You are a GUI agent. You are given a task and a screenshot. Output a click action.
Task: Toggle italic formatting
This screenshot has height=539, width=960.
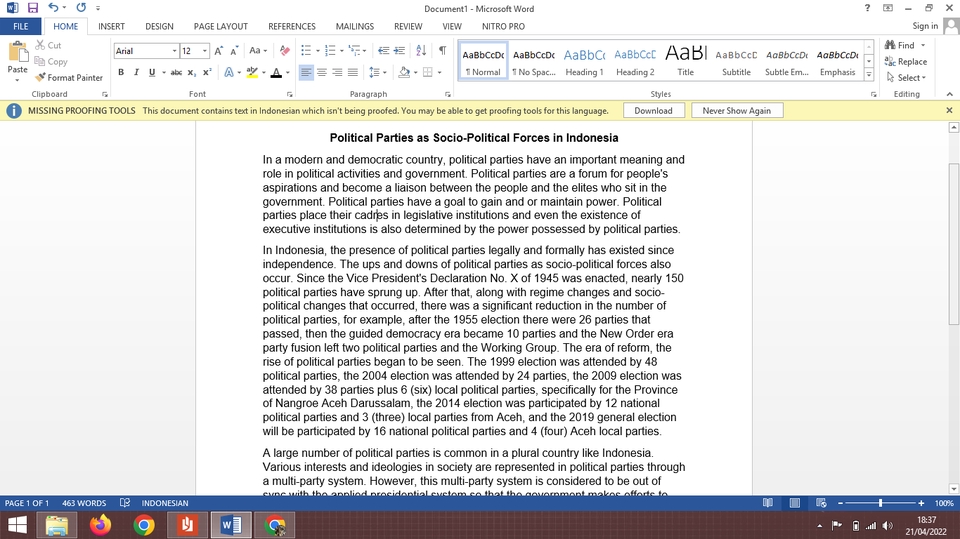136,72
